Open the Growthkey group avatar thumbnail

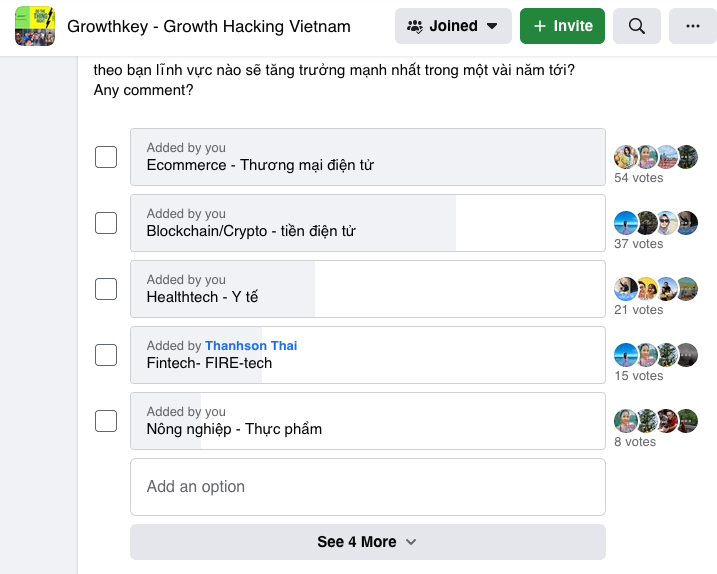35,26
